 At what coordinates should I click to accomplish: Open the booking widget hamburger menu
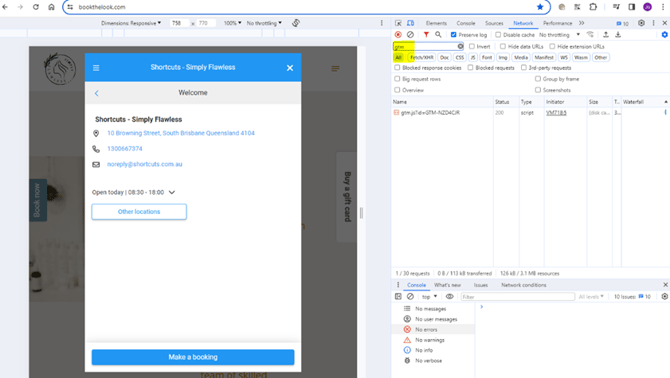(96, 68)
